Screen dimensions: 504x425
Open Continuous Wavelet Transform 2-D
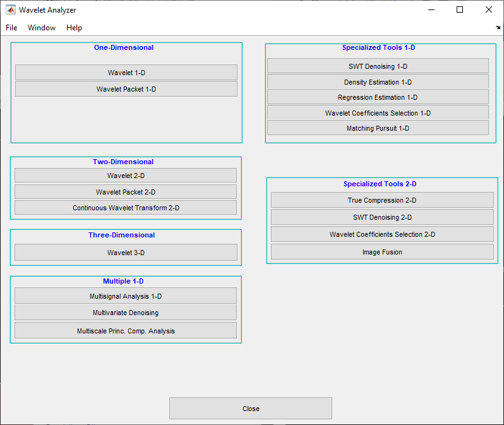pyautogui.click(x=126, y=208)
